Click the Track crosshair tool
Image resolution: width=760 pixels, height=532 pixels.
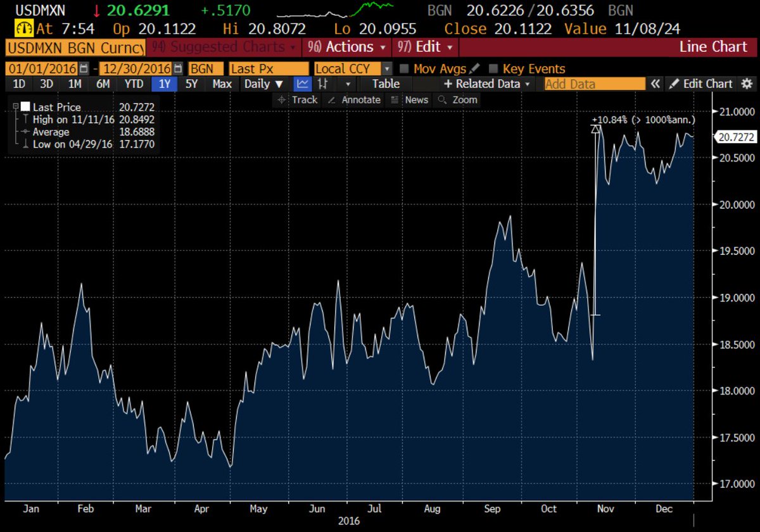tap(298, 100)
